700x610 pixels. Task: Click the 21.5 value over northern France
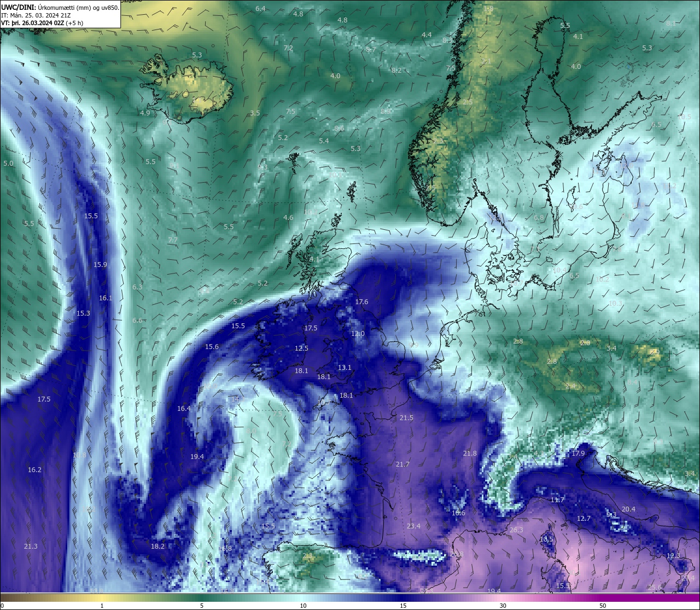(406, 418)
